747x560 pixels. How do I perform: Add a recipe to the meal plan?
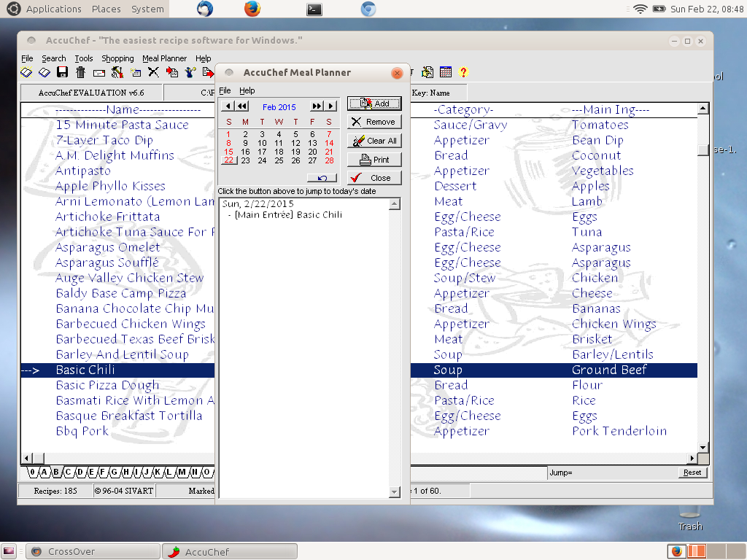point(374,103)
